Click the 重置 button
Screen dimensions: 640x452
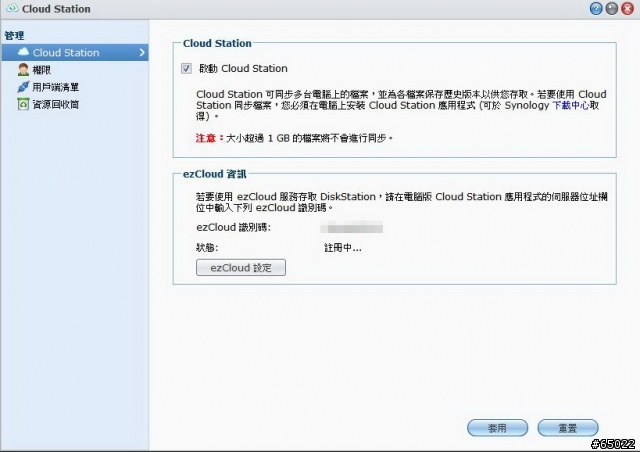[x=568, y=428]
